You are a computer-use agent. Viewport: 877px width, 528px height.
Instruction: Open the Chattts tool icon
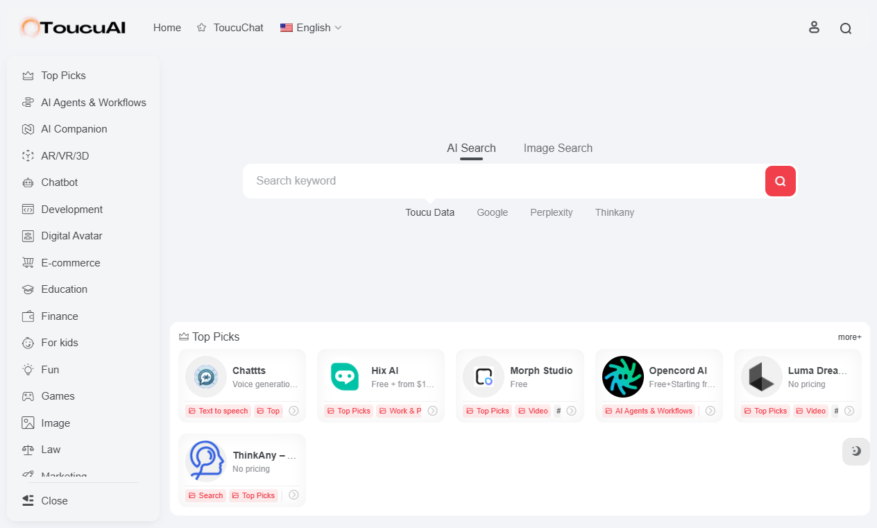click(x=205, y=377)
